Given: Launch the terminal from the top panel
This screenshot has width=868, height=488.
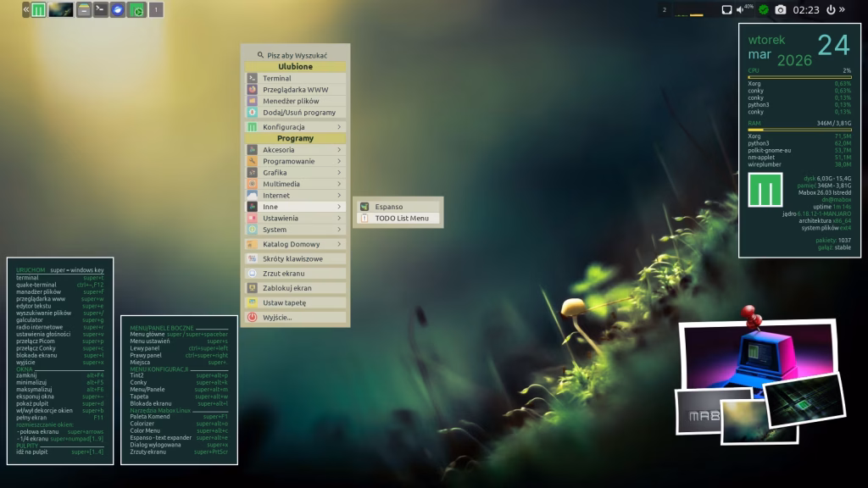Looking at the screenshot, I should [x=100, y=10].
